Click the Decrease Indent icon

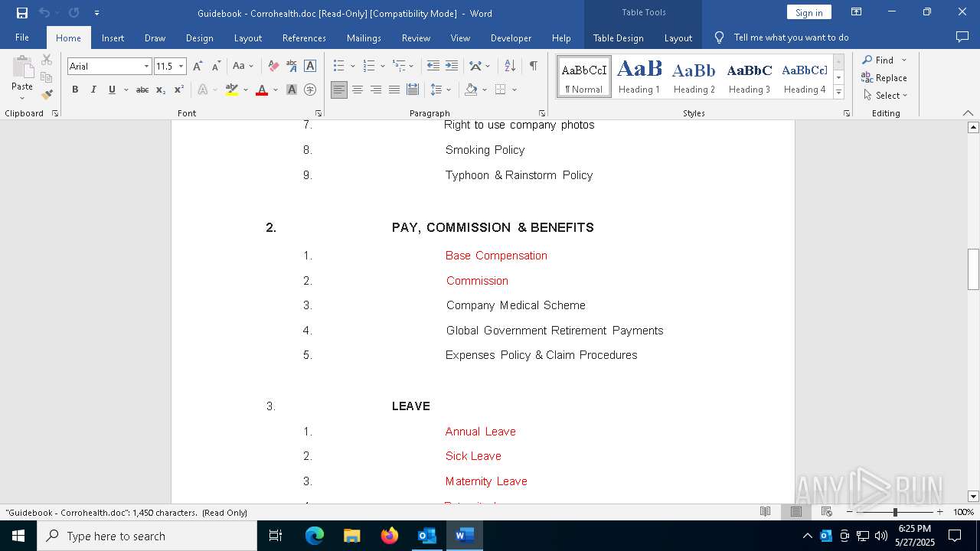(x=433, y=67)
